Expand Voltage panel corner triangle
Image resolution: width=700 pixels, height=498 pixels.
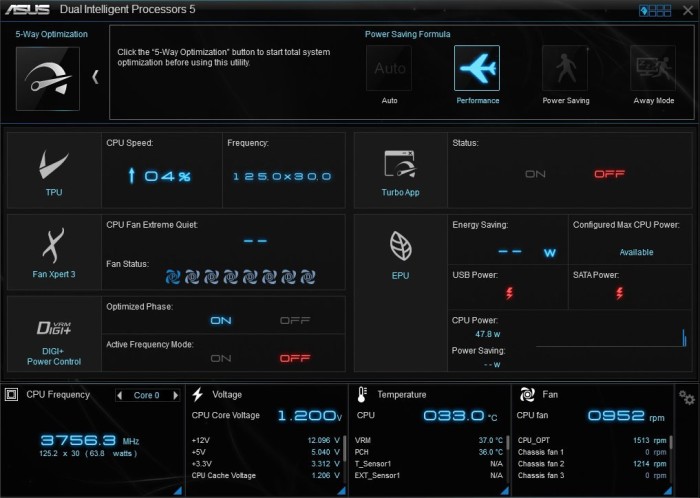[342, 490]
